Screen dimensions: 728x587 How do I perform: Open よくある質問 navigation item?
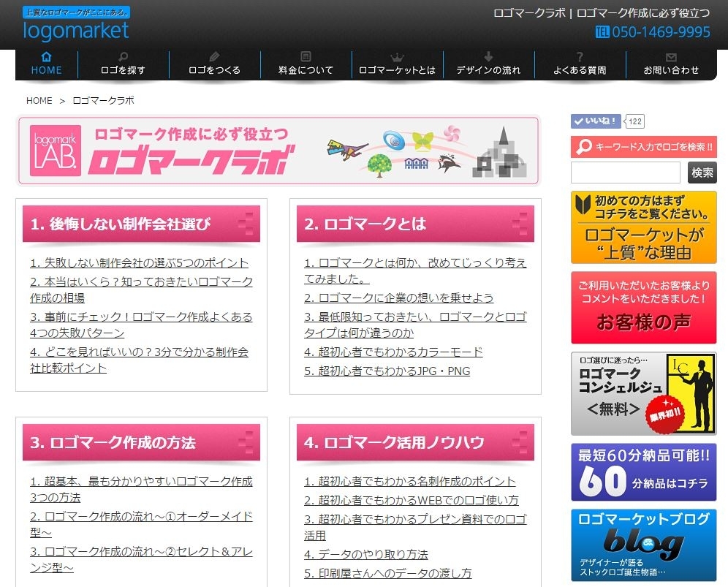pos(580,64)
